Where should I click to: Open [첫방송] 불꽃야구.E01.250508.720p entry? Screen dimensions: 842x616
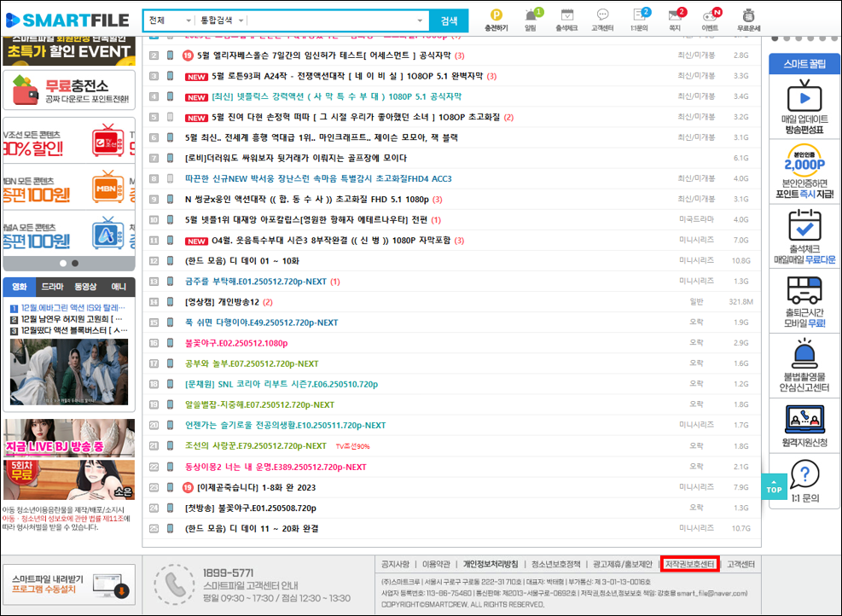click(x=251, y=508)
